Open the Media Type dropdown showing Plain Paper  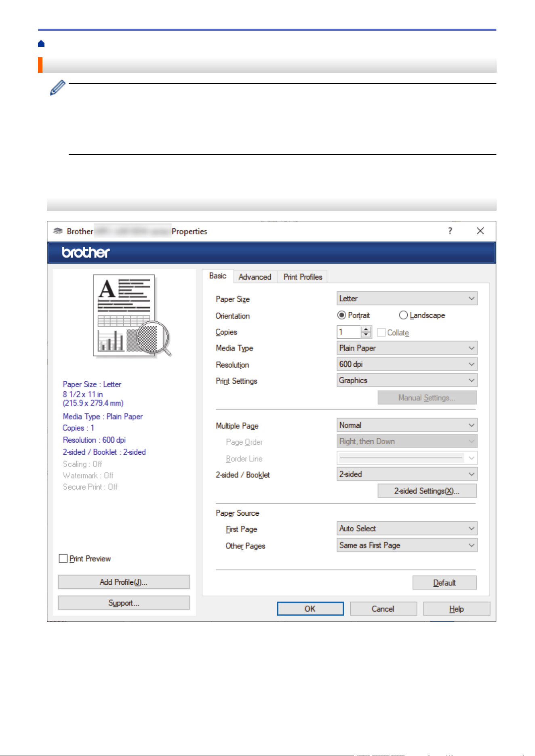pos(407,348)
